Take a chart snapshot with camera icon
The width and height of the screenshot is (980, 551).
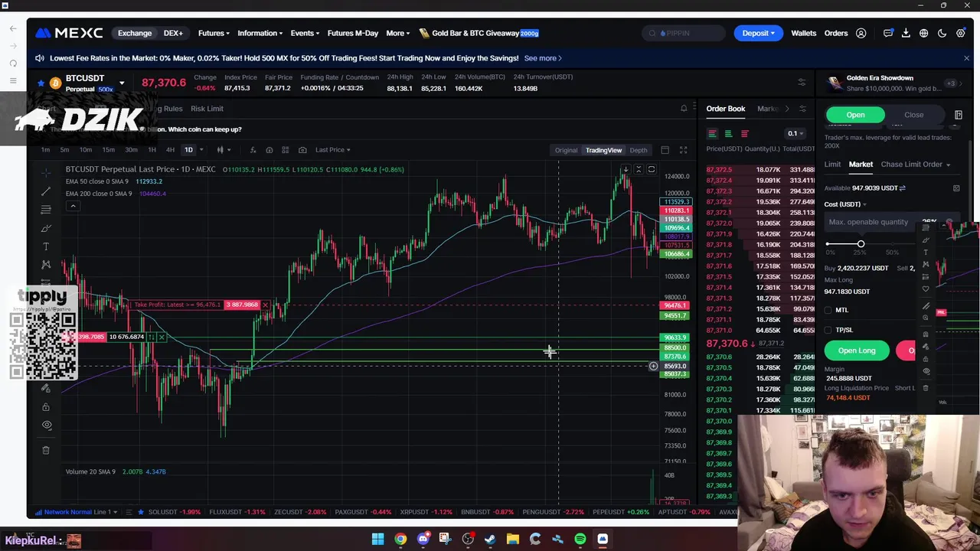click(302, 150)
